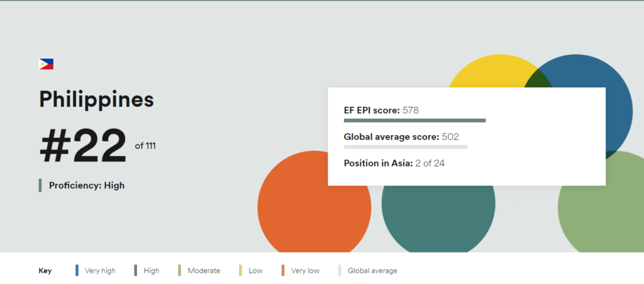Click the 'Very low' legend text

click(x=305, y=271)
